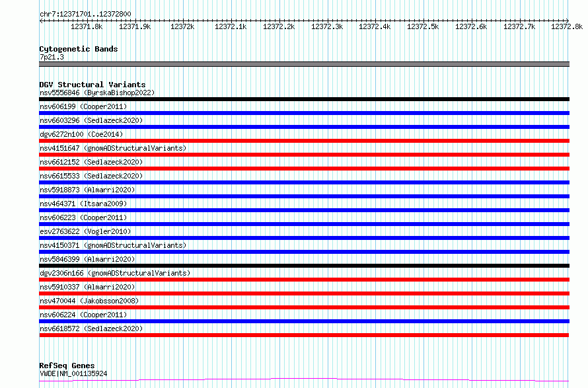Select the blue nsv5918873 variant bar
The image size is (588, 388).
coord(304,196)
